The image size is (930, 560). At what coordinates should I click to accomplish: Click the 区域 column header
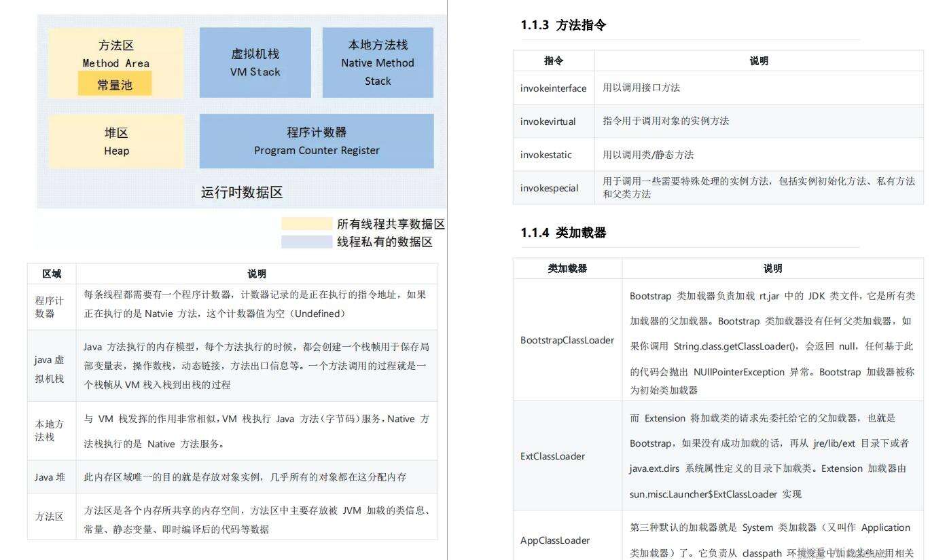click(x=52, y=274)
